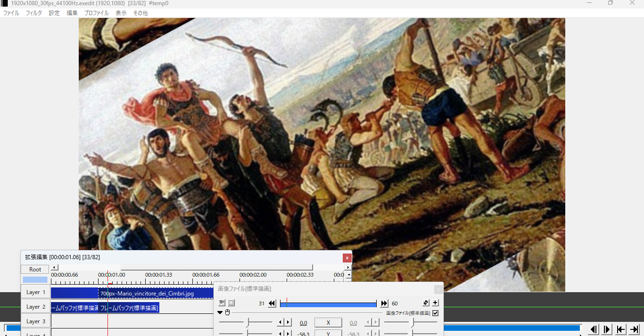The height and width of the screenshot is (336, 644).
Task: Open the その他 menu
Action: tap(140, 13)
